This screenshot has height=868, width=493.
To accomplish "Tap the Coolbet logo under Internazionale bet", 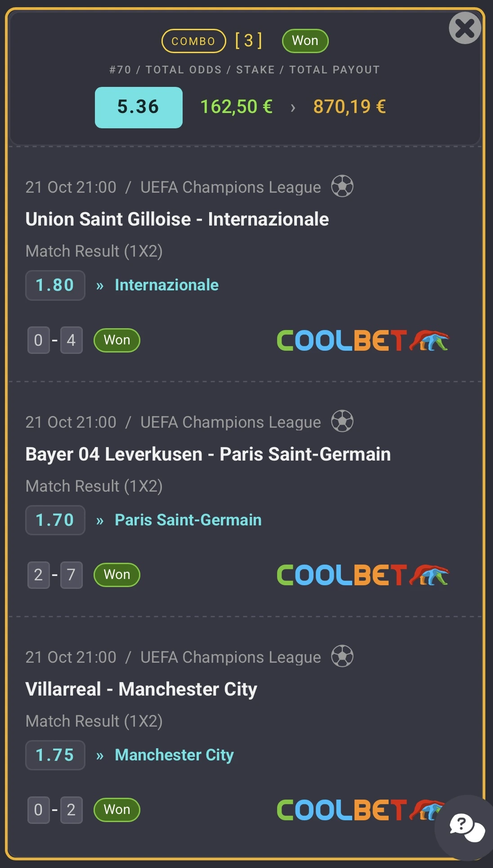I will tap(362, 340).
